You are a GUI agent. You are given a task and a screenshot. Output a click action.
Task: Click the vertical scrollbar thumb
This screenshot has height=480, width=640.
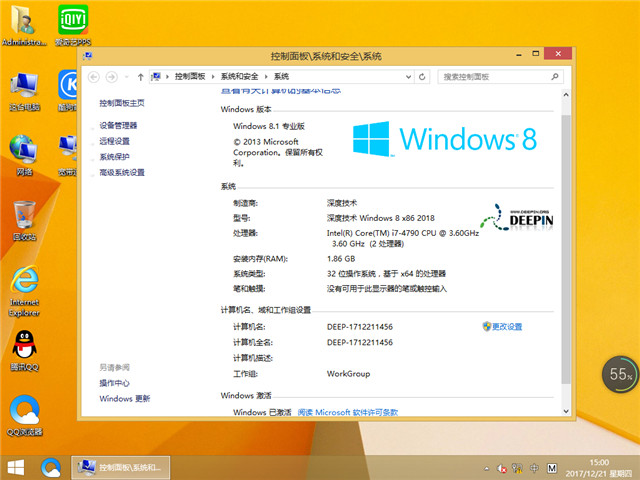tap(566, 249)
